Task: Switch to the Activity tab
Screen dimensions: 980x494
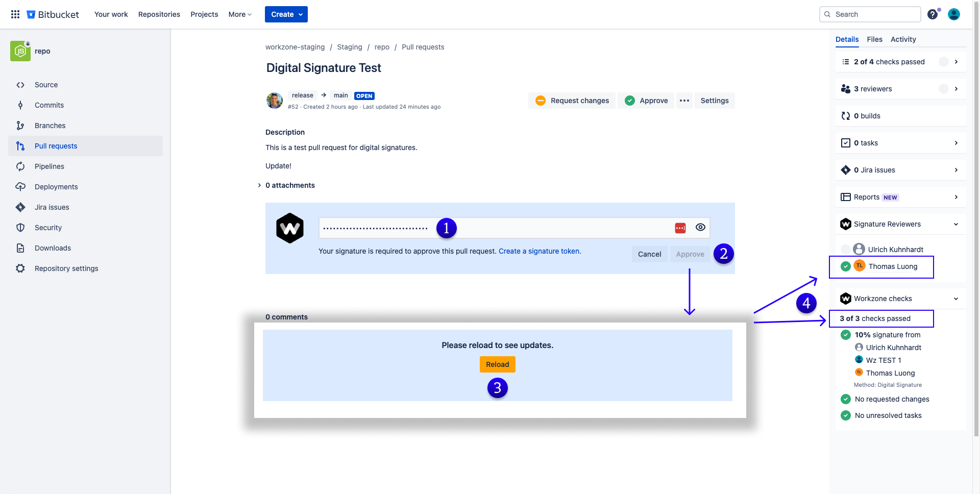Action: tap(903, 39)
